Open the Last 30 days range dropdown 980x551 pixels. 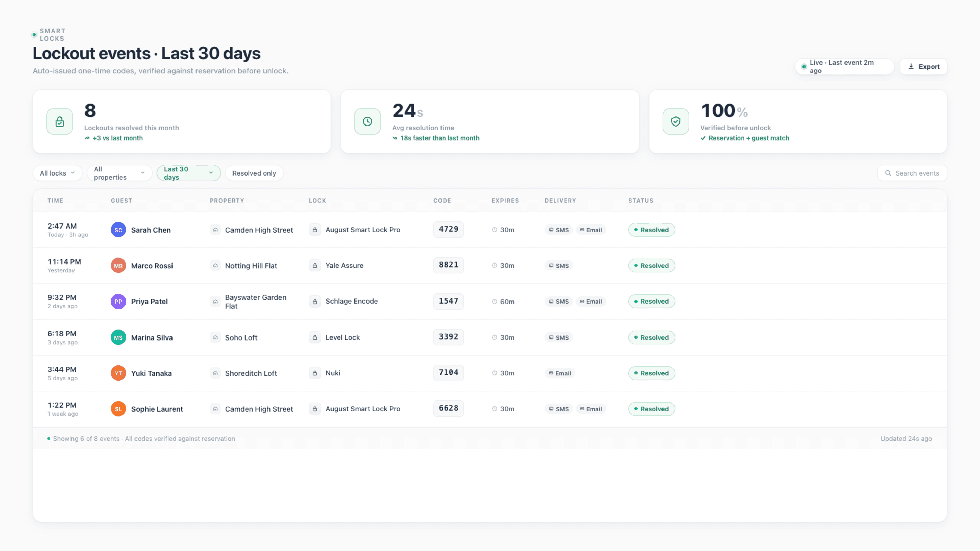pyautogui.click(x=189, y=173)
